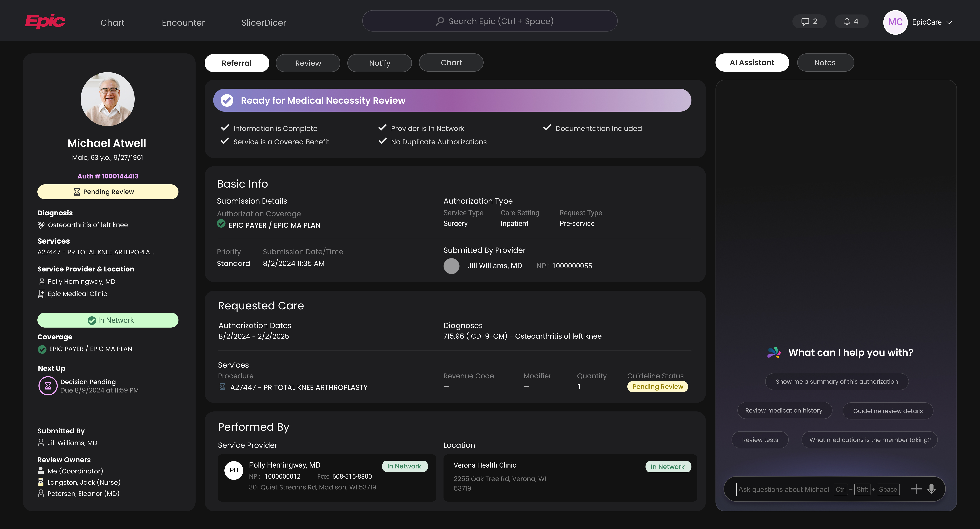Switch to the Notes tab
980x529 pixels.
[825, 62]
